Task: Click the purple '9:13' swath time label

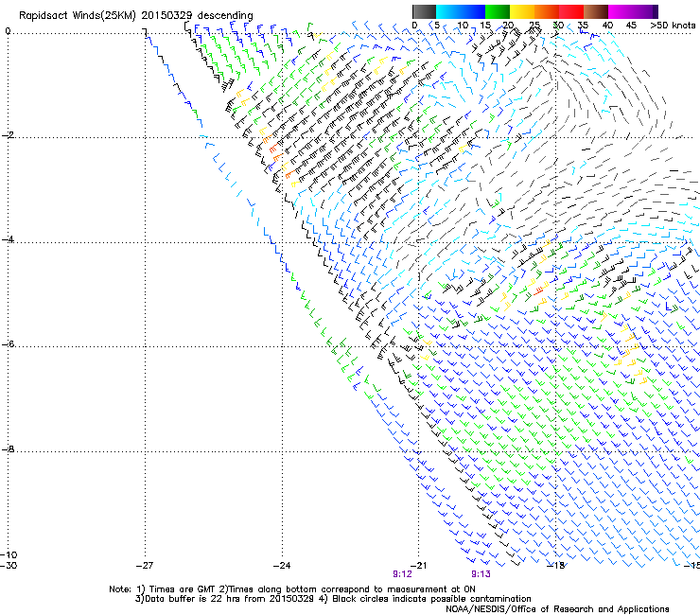Action: [481, 574]
